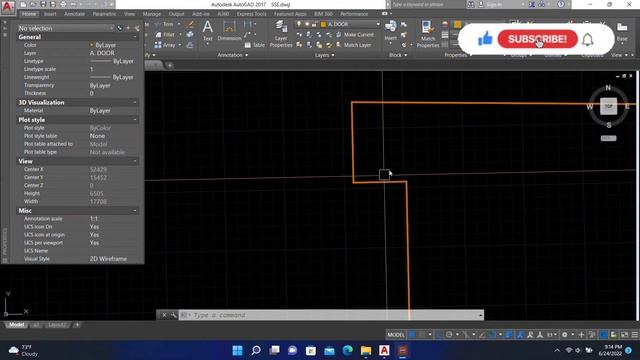This screenshot has height=360, width=640.
Task: Toggle grid display in status bar
Action: click(412, 335)
